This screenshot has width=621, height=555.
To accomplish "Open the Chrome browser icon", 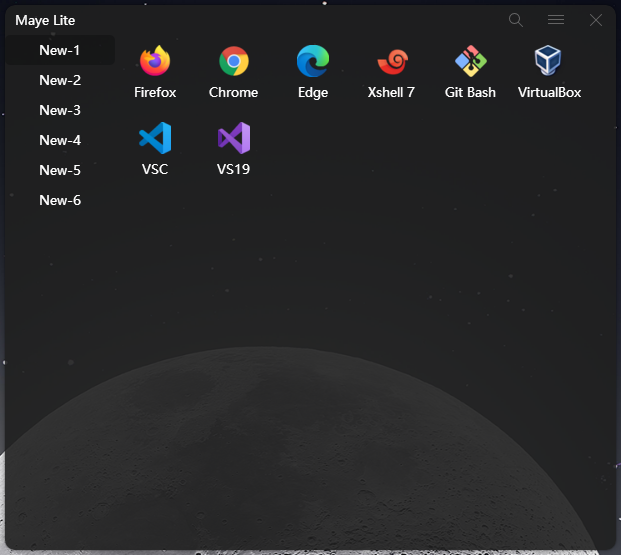I will tap(234, 61).
